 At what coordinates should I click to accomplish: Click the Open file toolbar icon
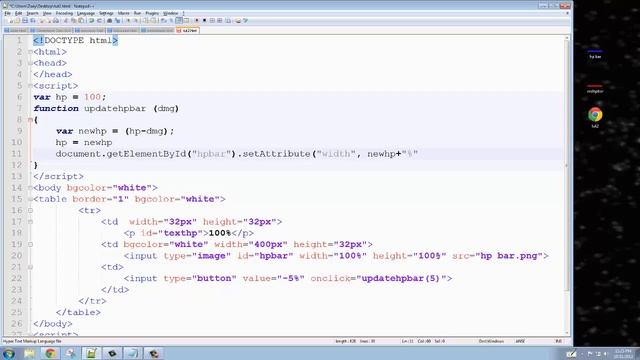(17, 20)
